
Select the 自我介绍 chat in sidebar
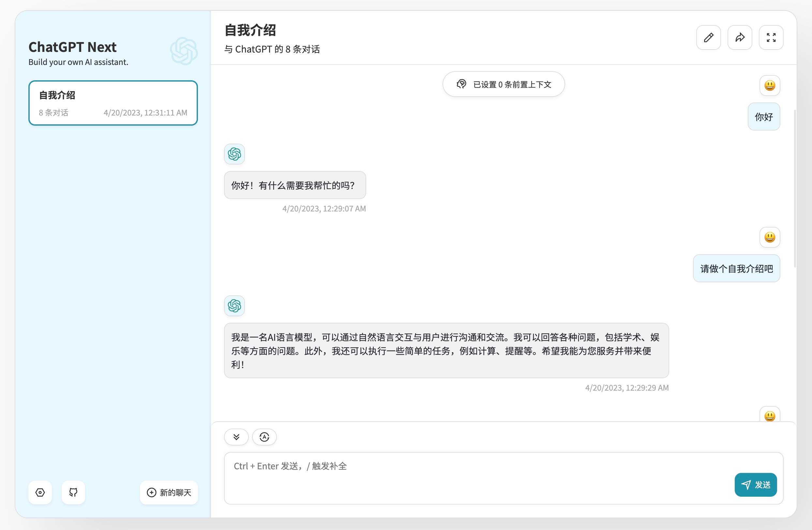(113, 103)
